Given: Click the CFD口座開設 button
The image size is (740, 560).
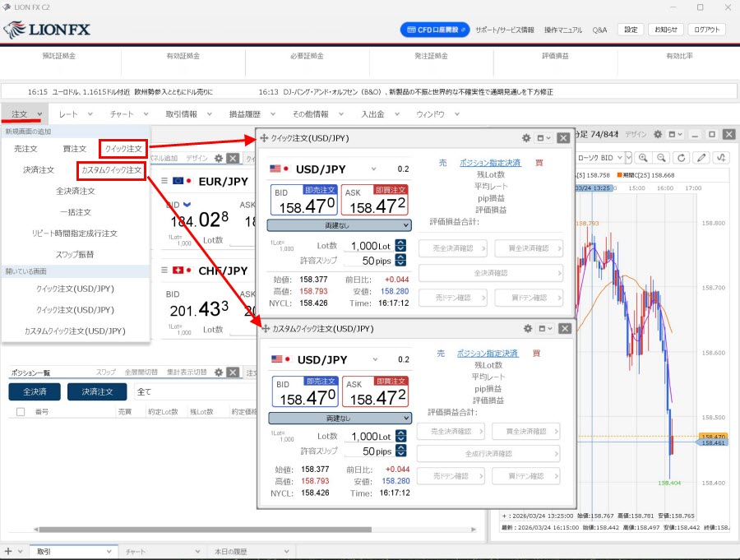Looking at the screenshot, I should coord(435,30).
